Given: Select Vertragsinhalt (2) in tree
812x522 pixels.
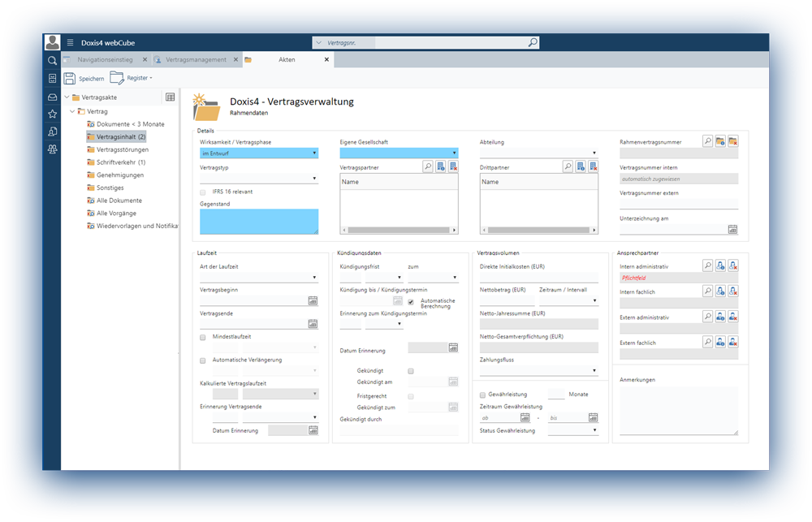Looking at the screenshot, I should coord(117,136).
